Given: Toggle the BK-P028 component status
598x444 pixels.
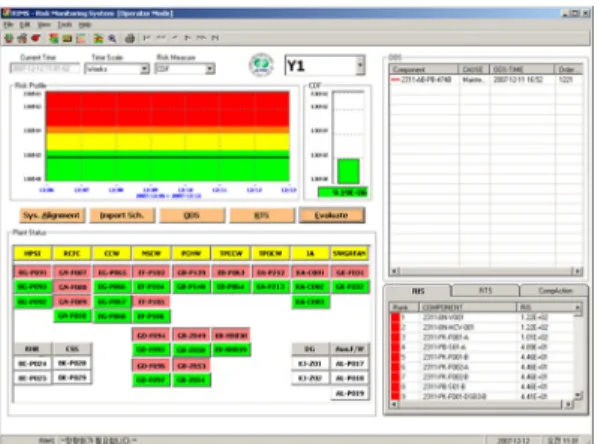Looking at the screenshot, I should [x=72, y=363].
